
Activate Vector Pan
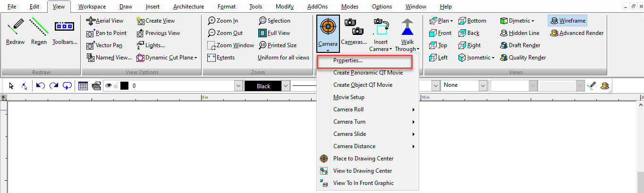click(105, 45)
